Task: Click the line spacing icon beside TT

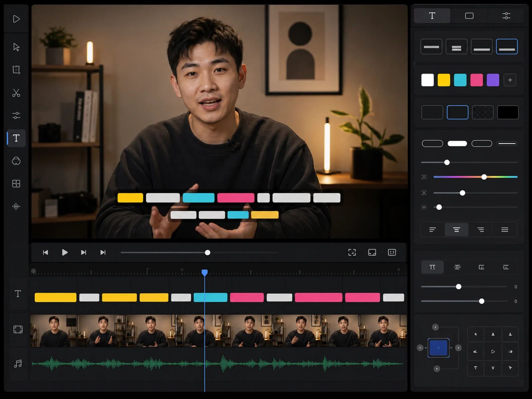Action: point(457,267)
